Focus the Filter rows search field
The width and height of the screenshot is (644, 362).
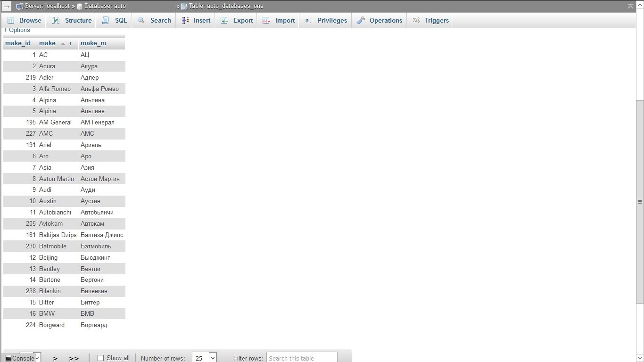[302, 358]
